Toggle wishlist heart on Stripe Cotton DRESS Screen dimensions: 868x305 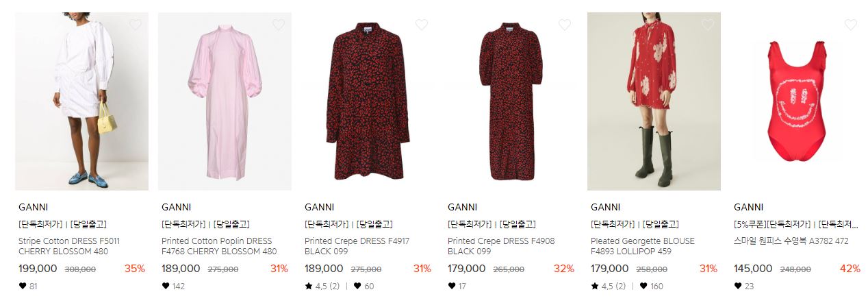click(135, 25)
